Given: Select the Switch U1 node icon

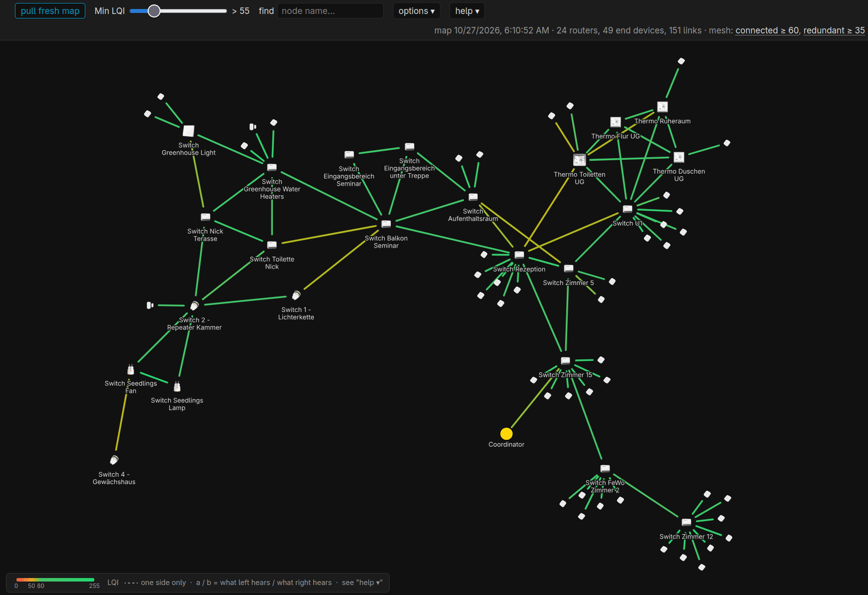Looking at the screenshot, I should [x=628, y=209].
